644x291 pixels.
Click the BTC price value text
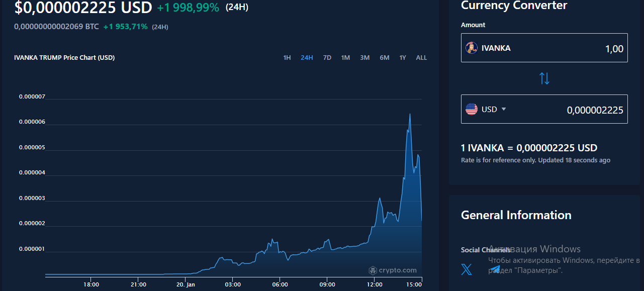point(56,27)
